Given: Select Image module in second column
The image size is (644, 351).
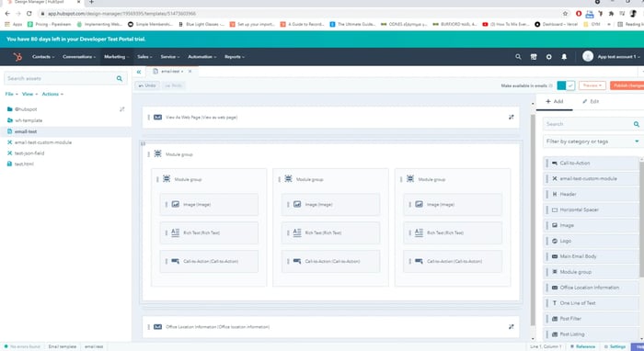Looking at the screenshot, I should (330, 204).
